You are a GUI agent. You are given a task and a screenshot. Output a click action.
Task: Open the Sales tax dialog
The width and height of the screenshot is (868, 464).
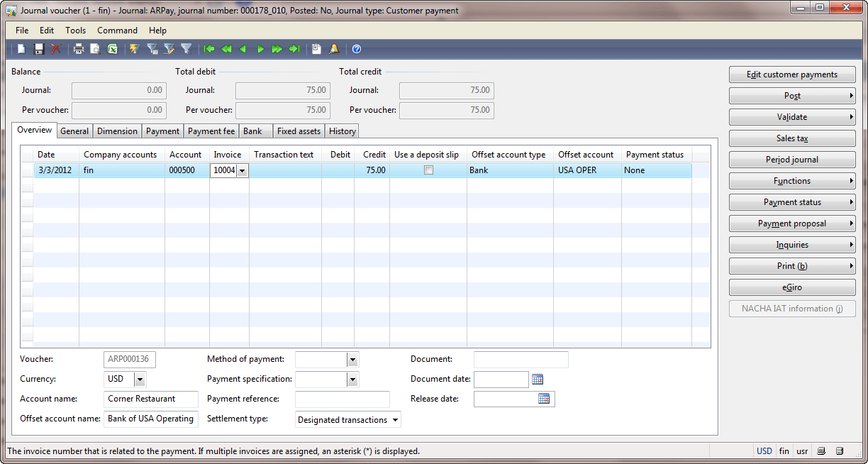tap(792, 138)
